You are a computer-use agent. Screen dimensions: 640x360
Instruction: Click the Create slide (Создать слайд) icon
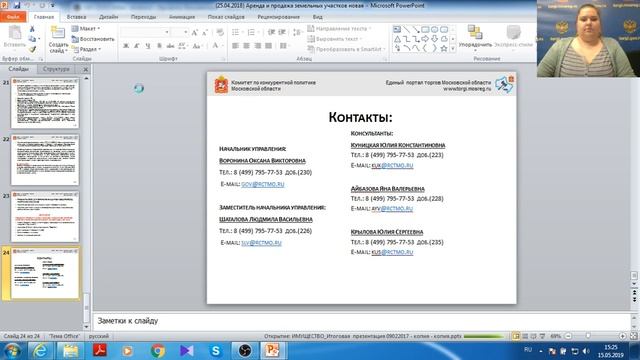pos(58,32)
